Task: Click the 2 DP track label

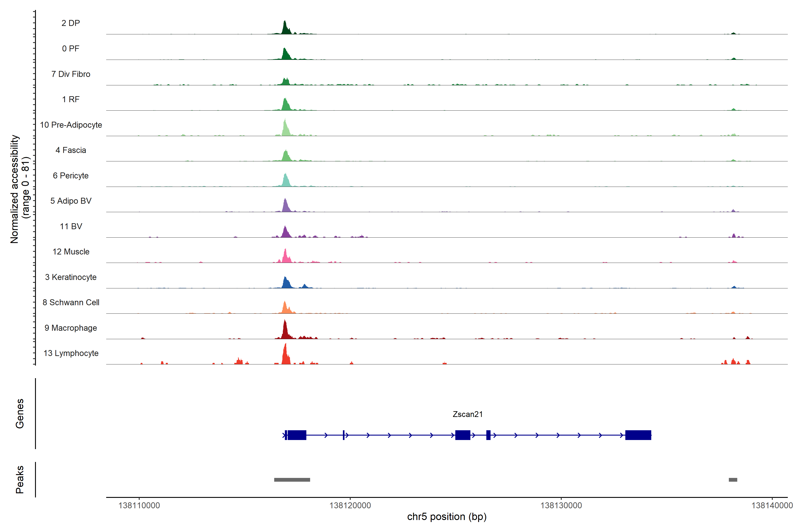Action: pyautogui.click(x=70, y=23)
